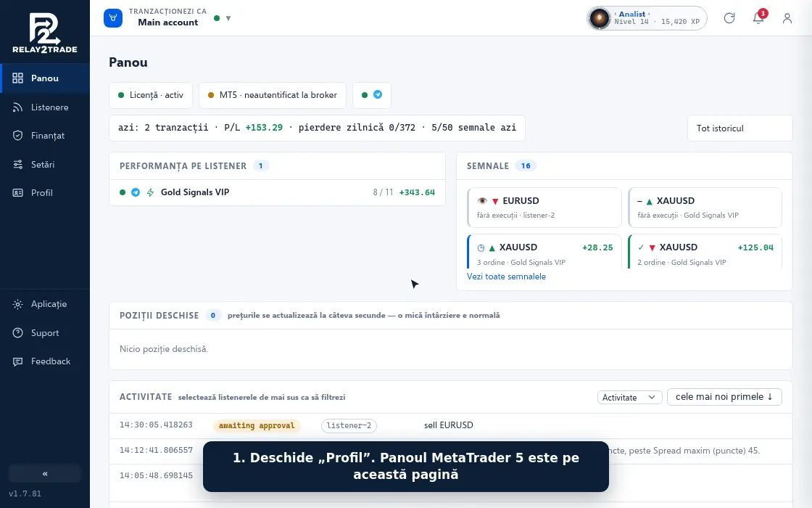Click the sell EURUSD activity text
Viewport: 812px width, 508px height.
coord(449,425)
